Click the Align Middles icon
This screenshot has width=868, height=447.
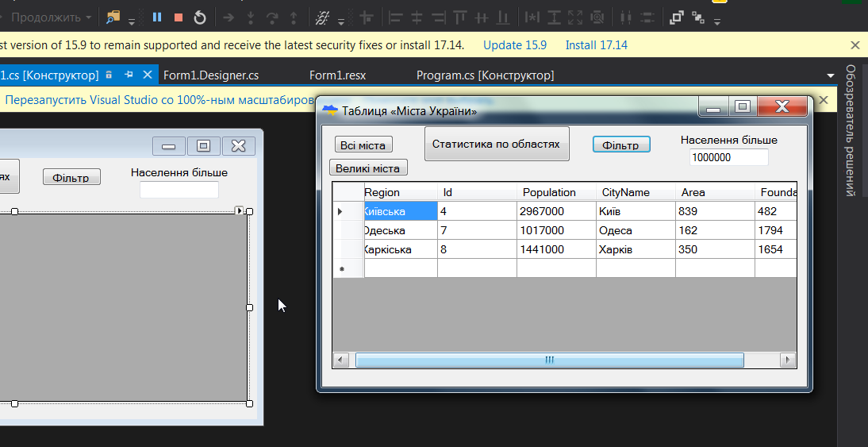(481, 17)
